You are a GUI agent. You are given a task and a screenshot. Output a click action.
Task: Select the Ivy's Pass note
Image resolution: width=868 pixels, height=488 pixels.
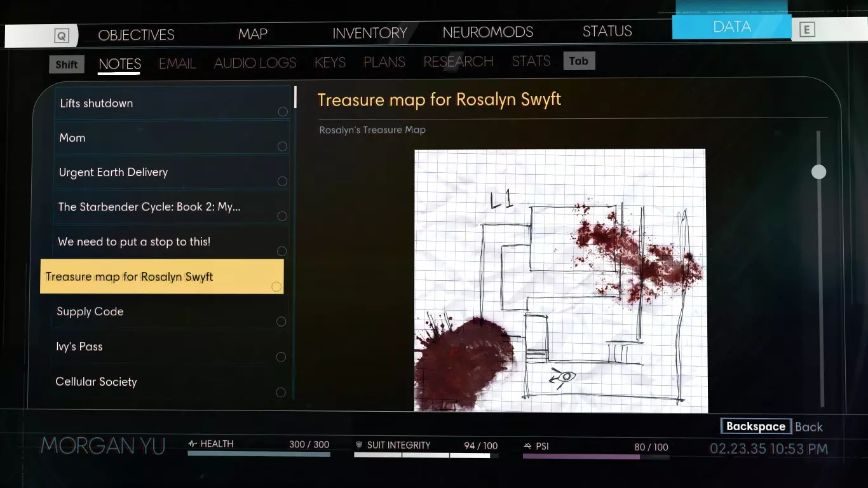coord(169,346)
